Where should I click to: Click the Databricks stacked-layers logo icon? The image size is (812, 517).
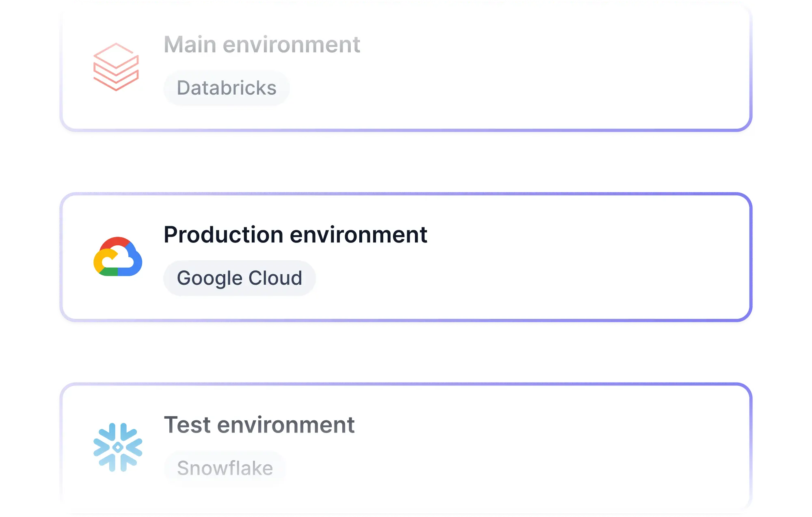[116, 67]
